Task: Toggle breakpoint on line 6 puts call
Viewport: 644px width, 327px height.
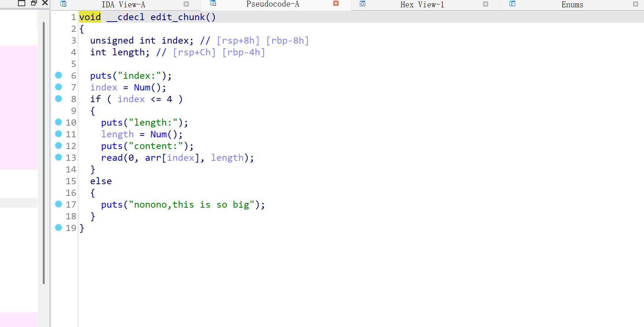Action: tap(59, 75)
